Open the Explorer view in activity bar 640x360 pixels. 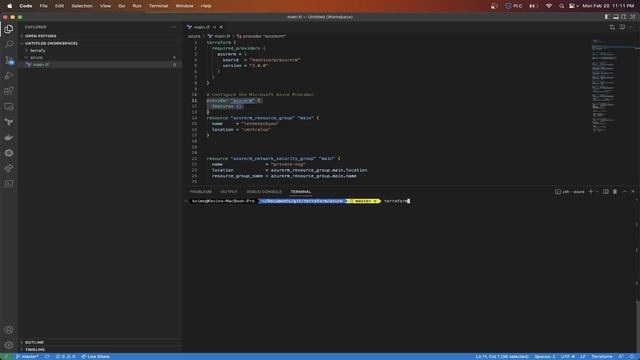[9, 29]
